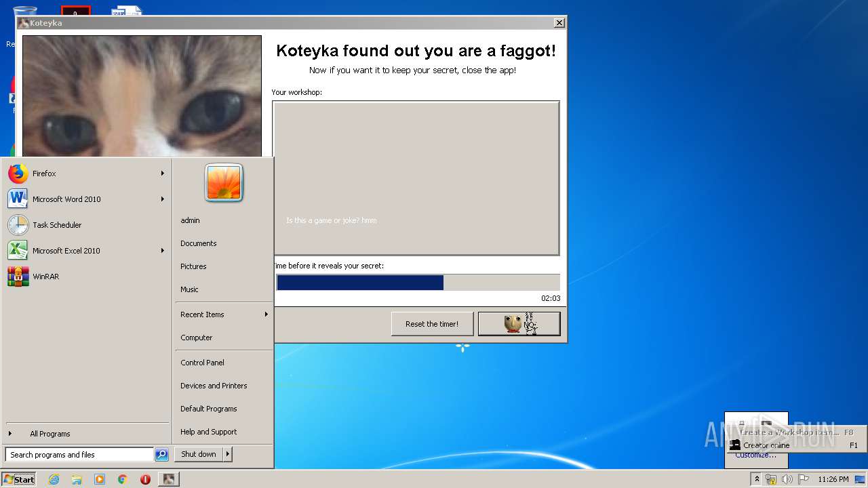Expand the Microsoft Excel 2010 jump list arrow
This screenshot has width=868, height=488.
(x=163, y=251)
